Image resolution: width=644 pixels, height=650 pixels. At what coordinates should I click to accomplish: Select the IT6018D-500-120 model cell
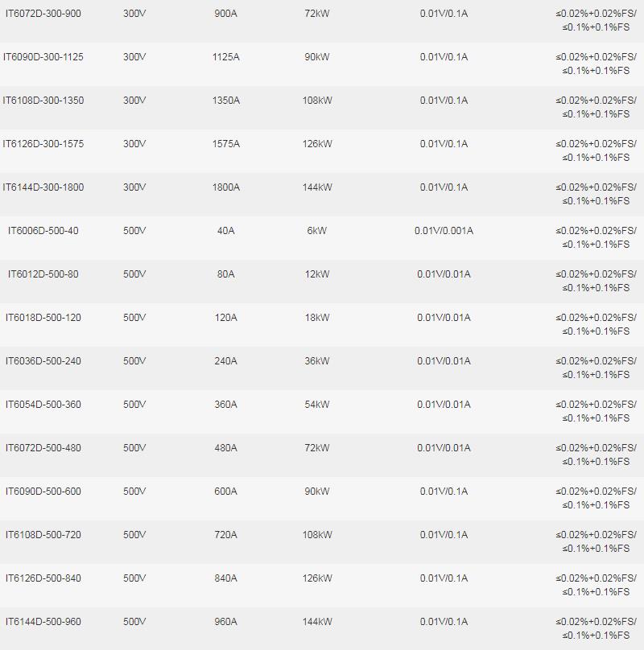pos(43,318)
